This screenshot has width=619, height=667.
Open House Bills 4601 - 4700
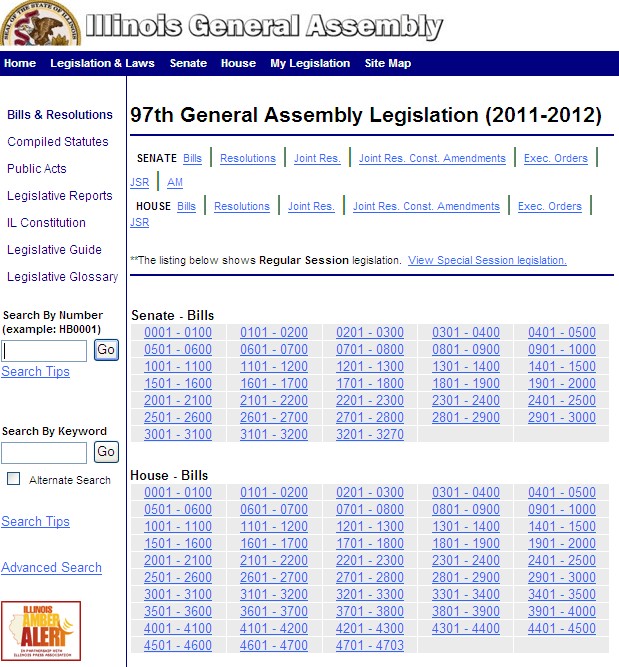274,646
